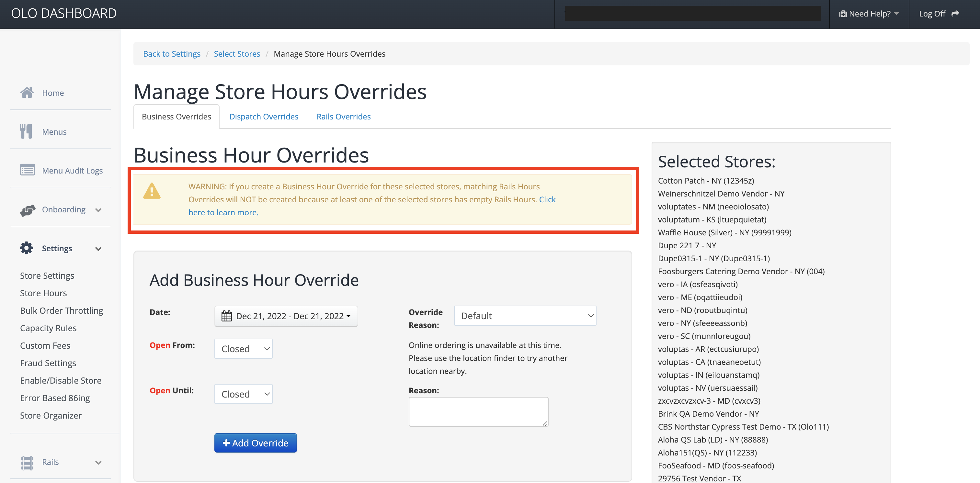The width and height of the screenshot is (980, 483).
Task: Click 'Cotton Patch - NY (12345z)' store
Action: (x=706, y=181)
